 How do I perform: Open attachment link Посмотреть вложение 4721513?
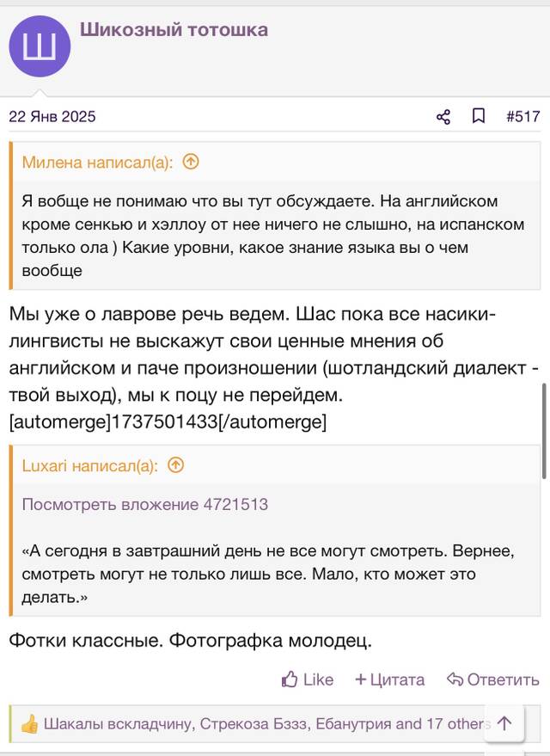(145, 504)
